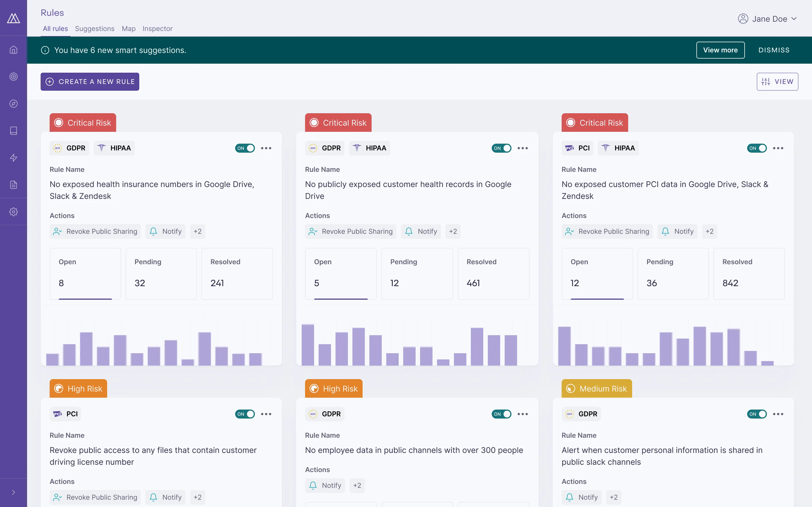Open Settings via the gear icon
The height and width of the screenshot is (507, 812).
[x=14, y=212]
